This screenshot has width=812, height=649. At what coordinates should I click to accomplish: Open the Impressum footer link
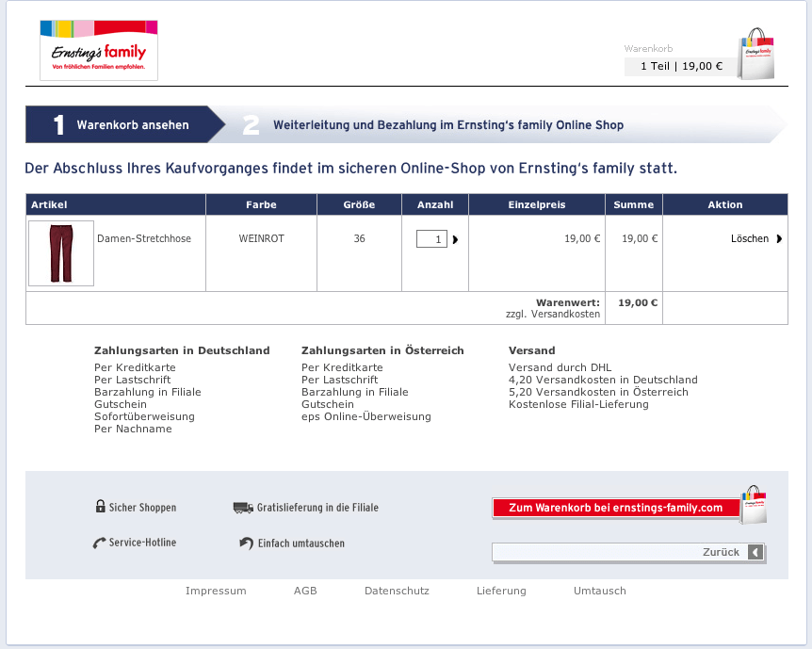pos(216,591)
